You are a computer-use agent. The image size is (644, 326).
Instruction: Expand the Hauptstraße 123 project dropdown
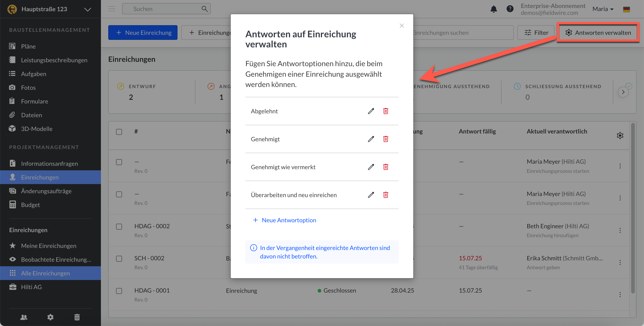coord(88,9)
